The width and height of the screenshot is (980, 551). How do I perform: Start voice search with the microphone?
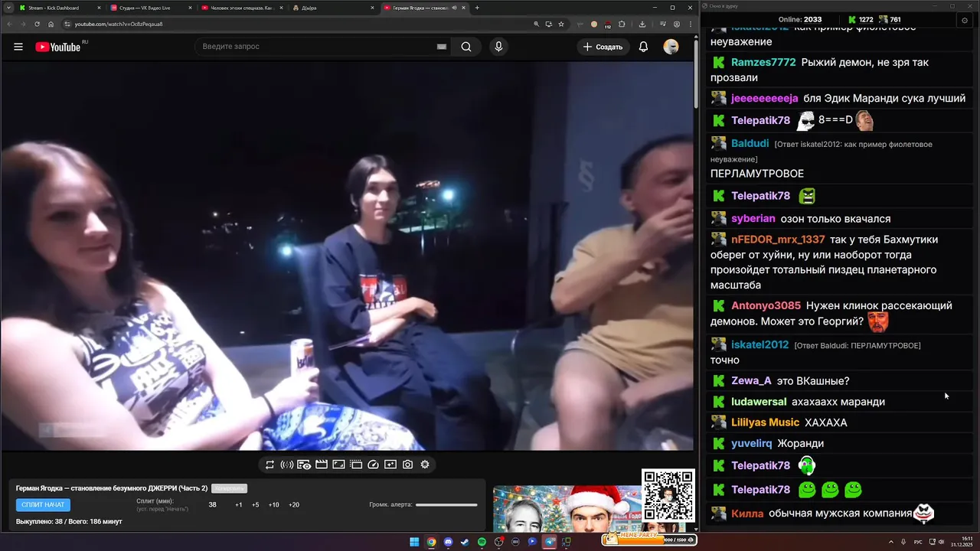[x=498, y=47]
